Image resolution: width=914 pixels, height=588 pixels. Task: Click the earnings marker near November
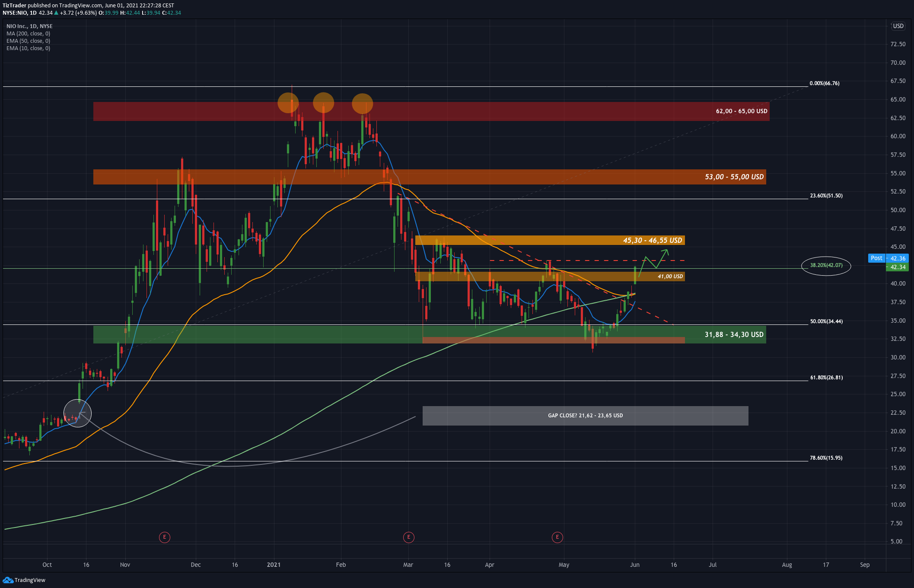[x=164, y=537]
